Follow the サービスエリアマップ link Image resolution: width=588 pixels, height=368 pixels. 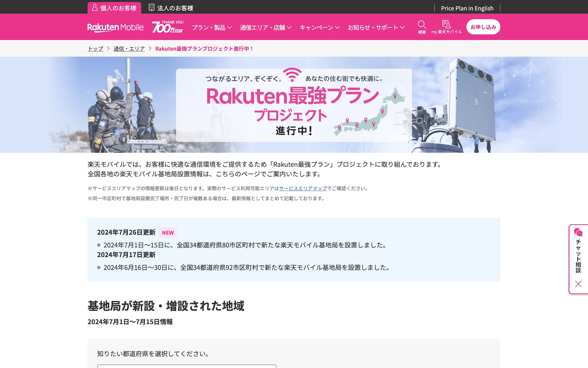(x=303, y=188)
